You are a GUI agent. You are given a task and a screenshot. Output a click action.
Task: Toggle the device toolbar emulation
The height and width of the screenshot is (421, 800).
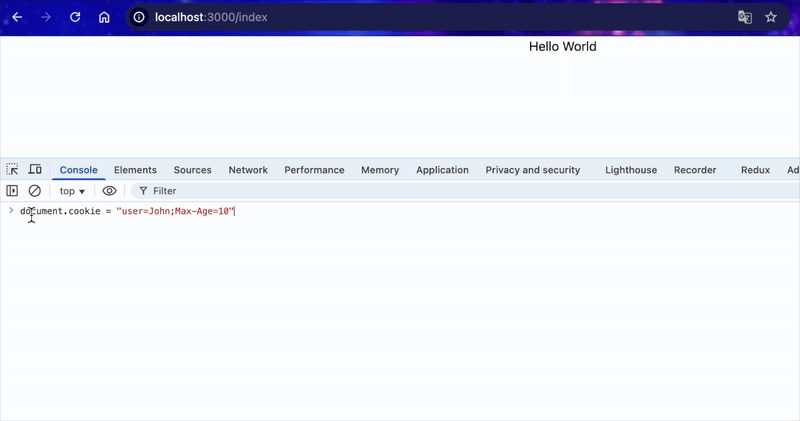(35, 170)
